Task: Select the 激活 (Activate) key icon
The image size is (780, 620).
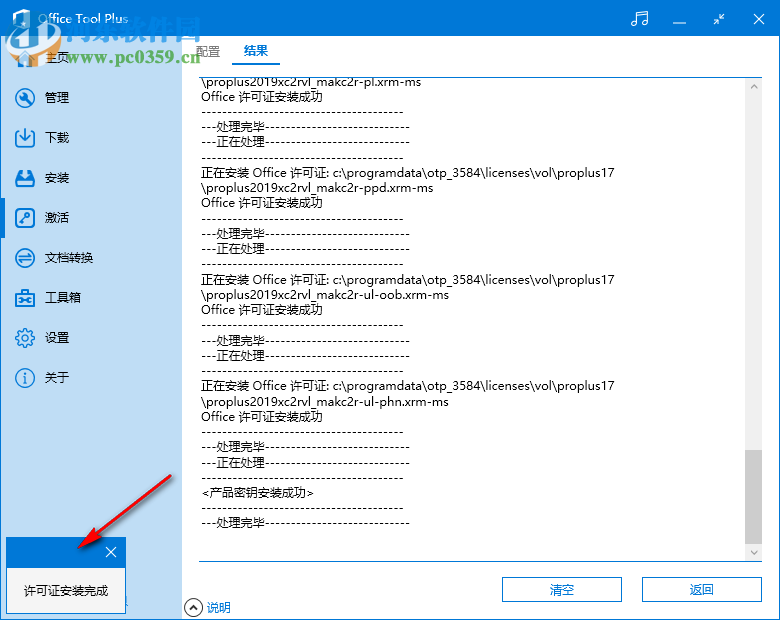Action: [24, 218]
